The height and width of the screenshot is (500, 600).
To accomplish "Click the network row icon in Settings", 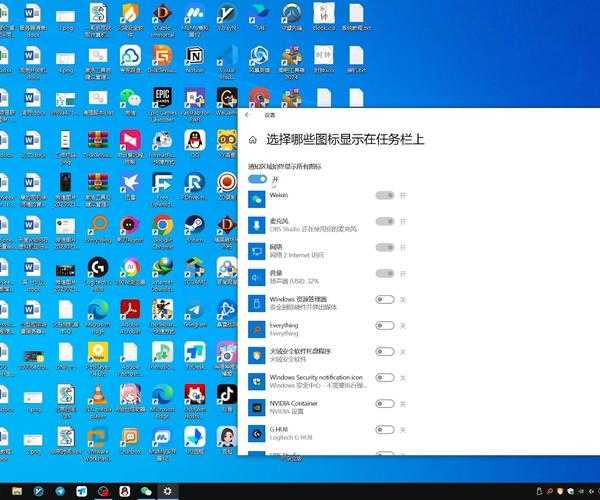I will point(256,251).
